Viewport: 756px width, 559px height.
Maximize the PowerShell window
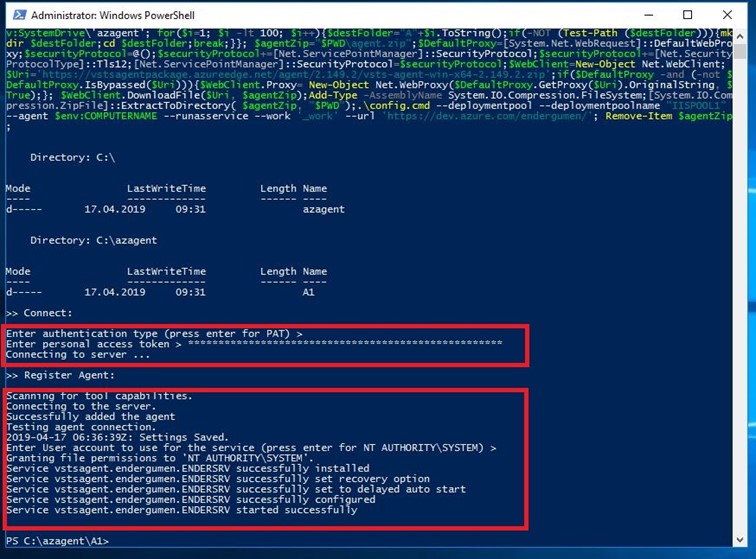point(688,15)
